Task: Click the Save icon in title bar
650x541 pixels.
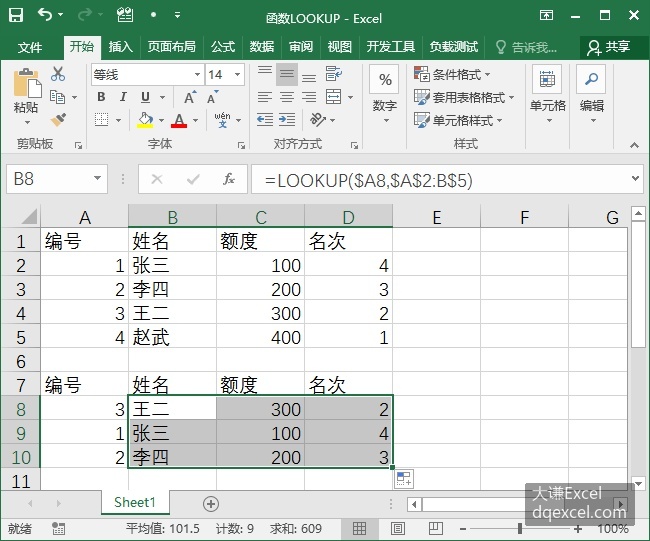Action: pos(16,15)
